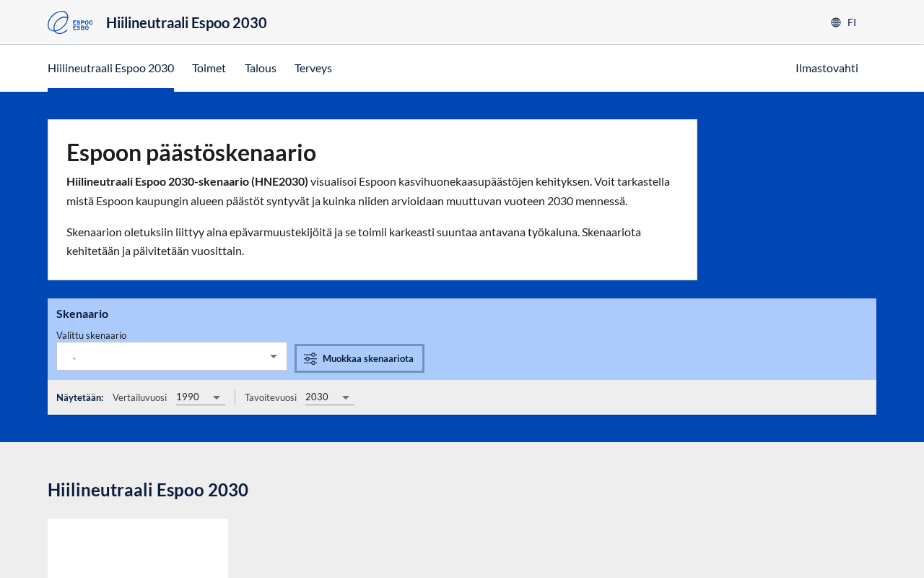The height and width of the screenshot is (578, 924).
Task: Click the arrow of the Valittu skenaario dropdown
Action: pyautogui.click(x=274, y=356)
